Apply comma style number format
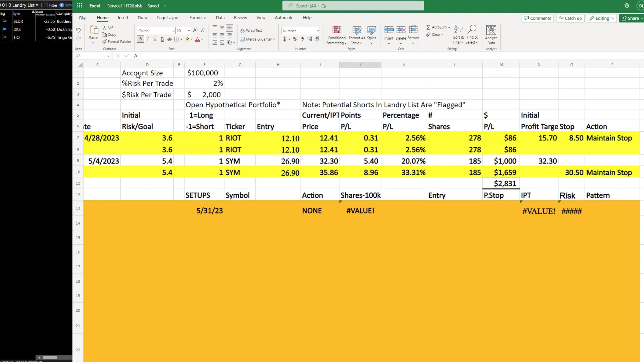The width and height of the screenshot is (644, 362). click(x=302, y=39)
